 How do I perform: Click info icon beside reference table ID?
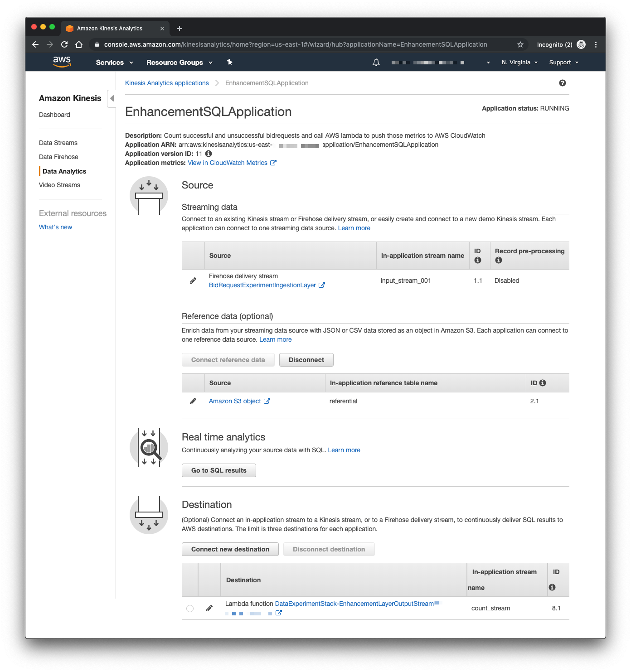[543, 383]
